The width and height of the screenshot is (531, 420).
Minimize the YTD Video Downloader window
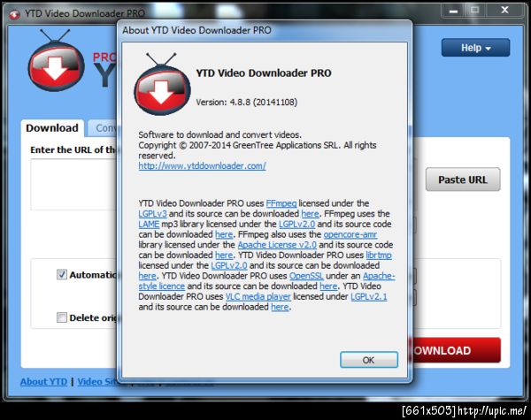pos(453,11)
